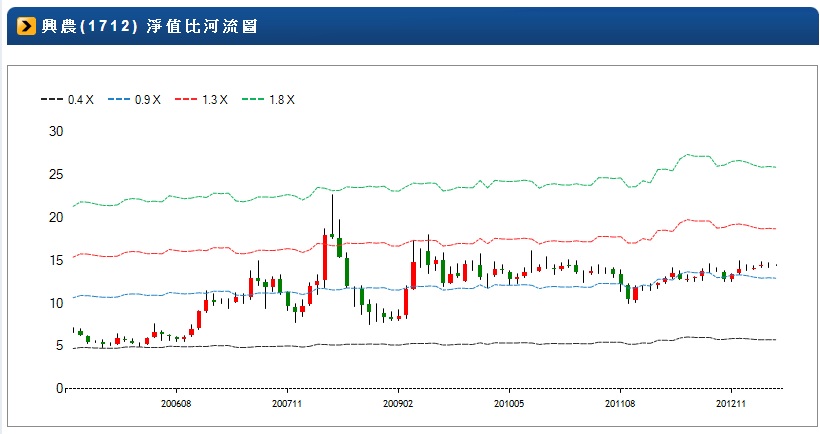Toggle the 0.9X legend series
This screenshot has height=434, width=820.
(134, 99)
